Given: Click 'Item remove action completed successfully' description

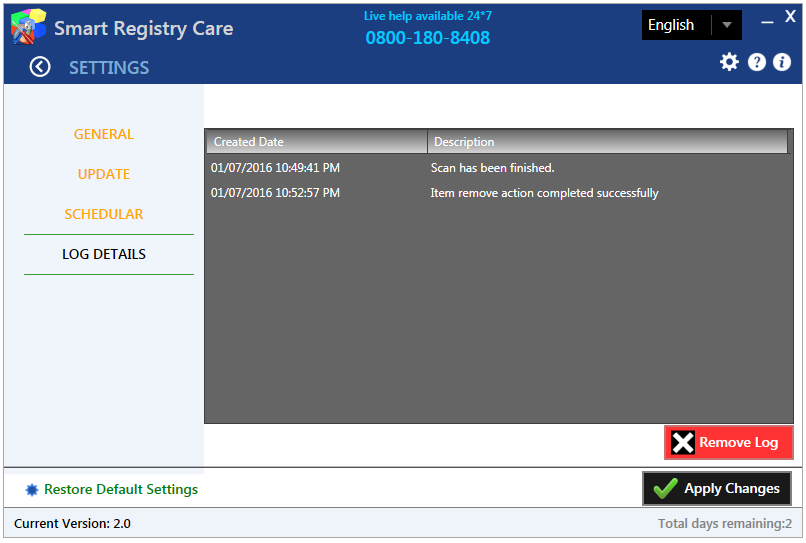Looking at the screenshot, I should (544, 193).
